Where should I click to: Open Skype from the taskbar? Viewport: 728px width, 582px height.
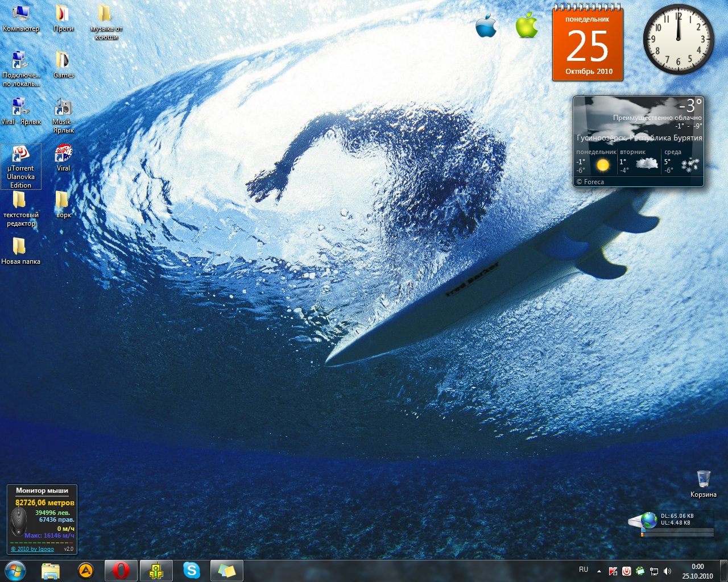pos(192,570)
